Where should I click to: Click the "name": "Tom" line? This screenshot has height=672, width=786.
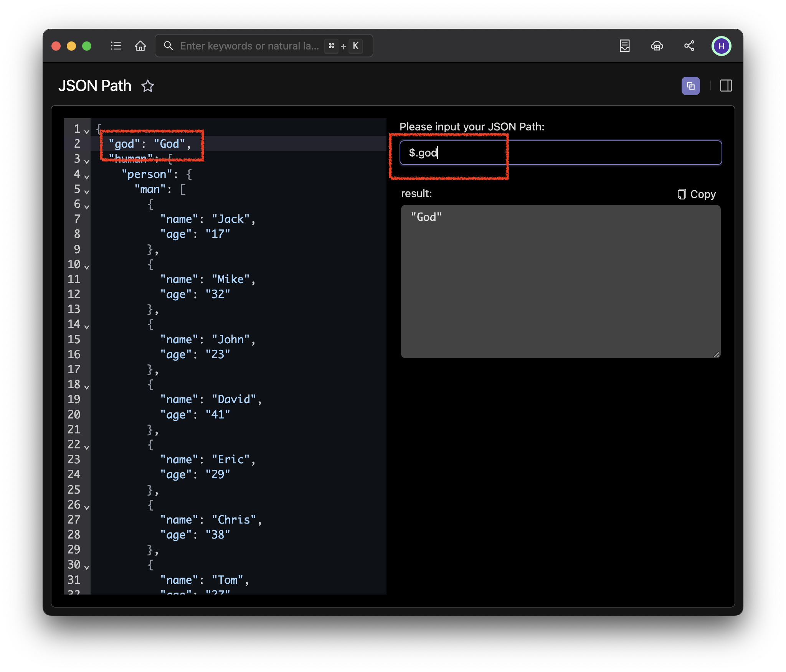205,580
